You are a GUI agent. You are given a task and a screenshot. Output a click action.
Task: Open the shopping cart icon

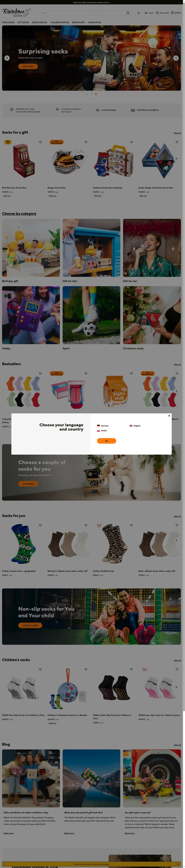pos(173,13)
